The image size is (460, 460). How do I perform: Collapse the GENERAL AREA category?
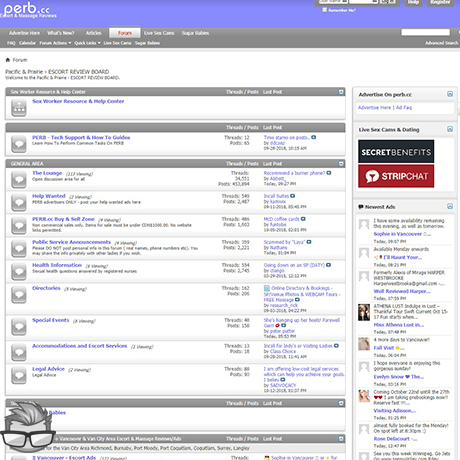point(341,164)
